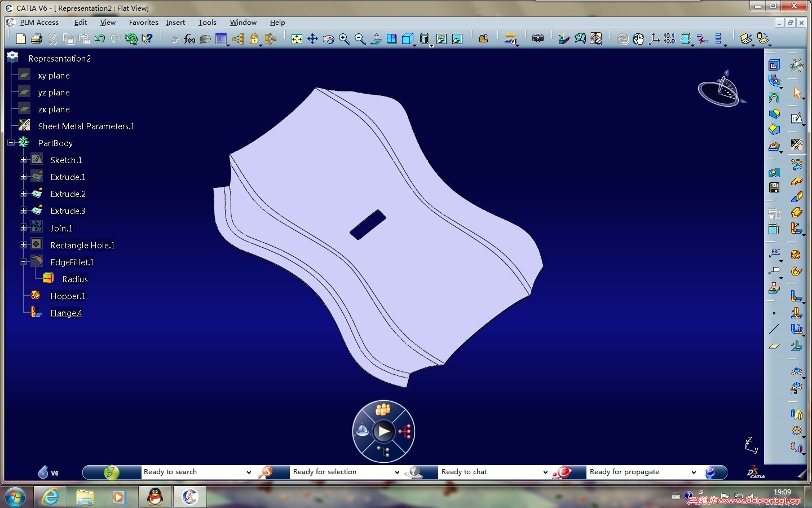The width and height of the screenshot is (812, 508).
Task: Click the New document icon
Action: click(21, 38)
